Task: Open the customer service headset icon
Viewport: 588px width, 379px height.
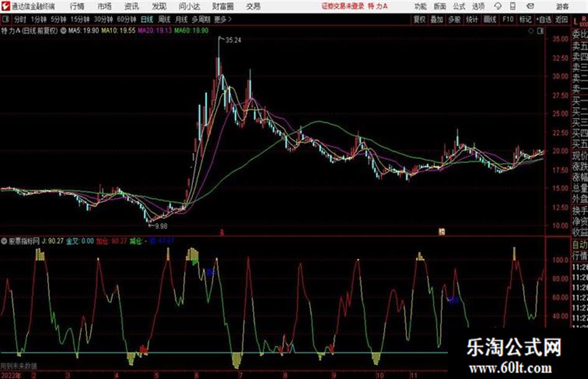Action: [498, 6]
